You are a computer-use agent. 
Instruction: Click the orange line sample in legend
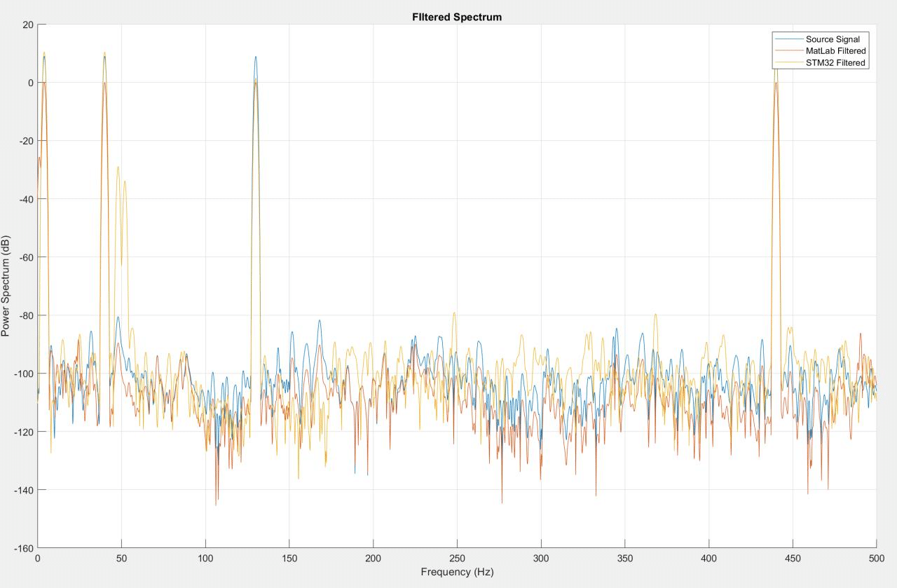click(788, 51)
